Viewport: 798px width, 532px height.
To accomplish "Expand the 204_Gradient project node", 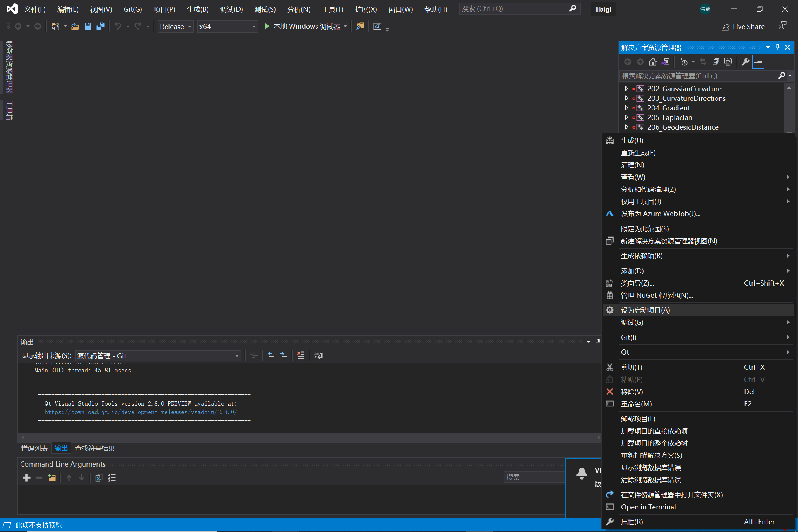I will click(x=626, y=108).
